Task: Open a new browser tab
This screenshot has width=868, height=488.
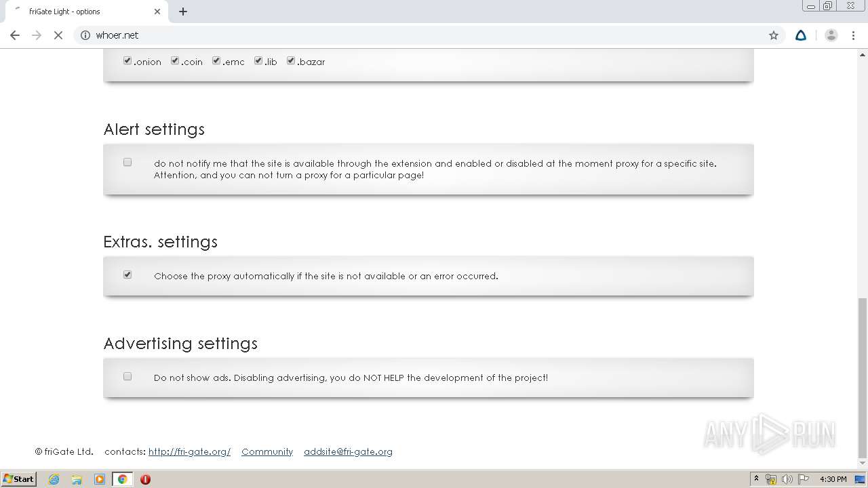Action: point(183,12)
